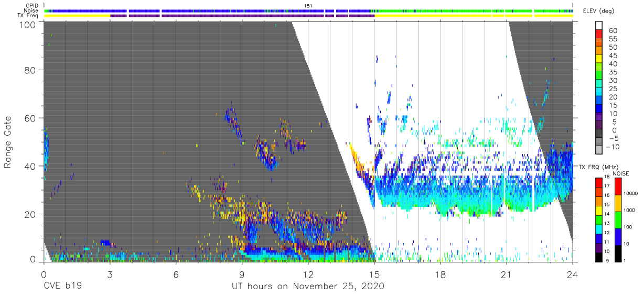Click the 20 tick on the Range Gate axis
644x297 pixels.
tap(30, 214)
